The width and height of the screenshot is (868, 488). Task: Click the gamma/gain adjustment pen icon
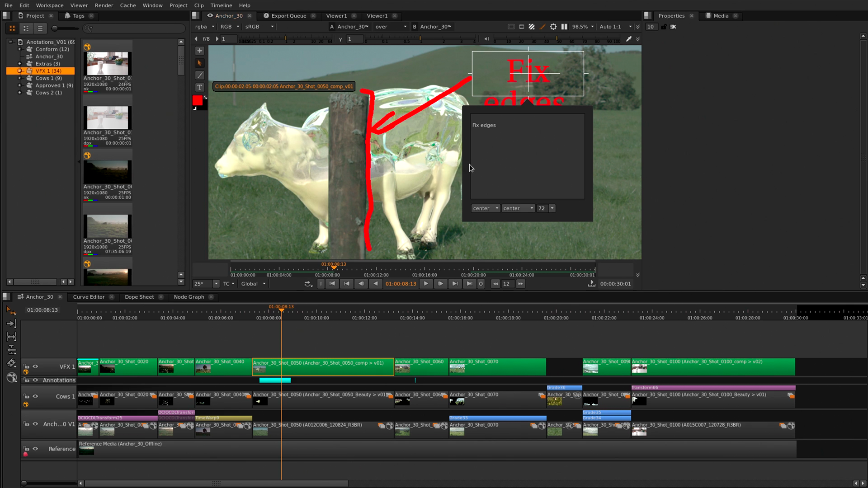click(x=543, y=27)
